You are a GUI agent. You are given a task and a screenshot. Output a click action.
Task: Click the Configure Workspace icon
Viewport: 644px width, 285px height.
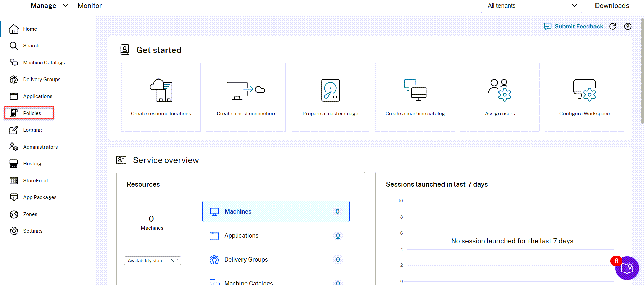pyautogui.click(x=584, y=90)
